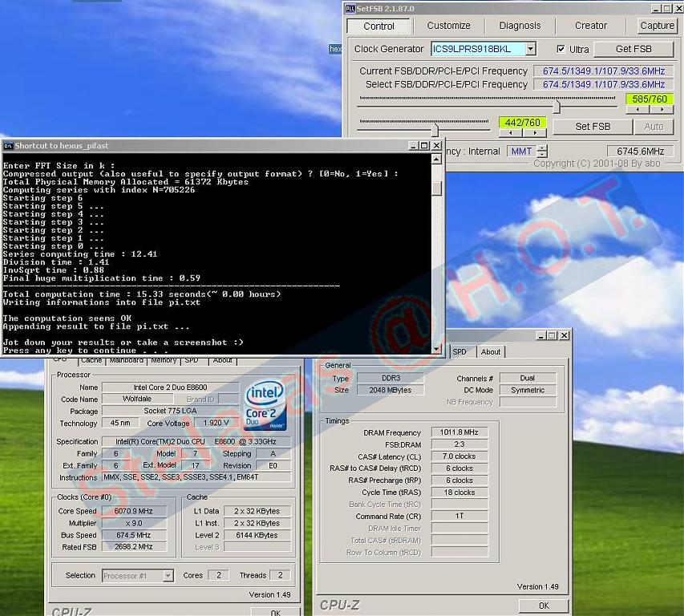Click the Multiplier value x 9.0
The height and width of the screenshot is (616, 684).
point(133,523)
